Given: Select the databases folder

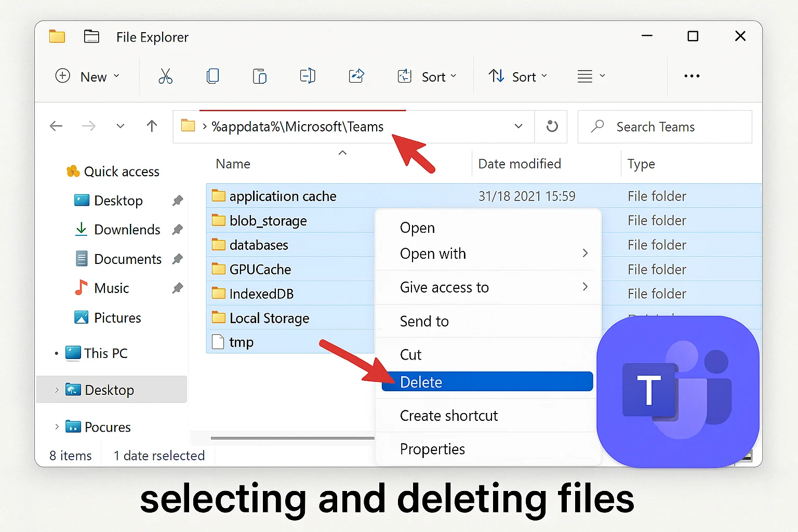Looking at the screenshot, I should (x=250, y=245).
